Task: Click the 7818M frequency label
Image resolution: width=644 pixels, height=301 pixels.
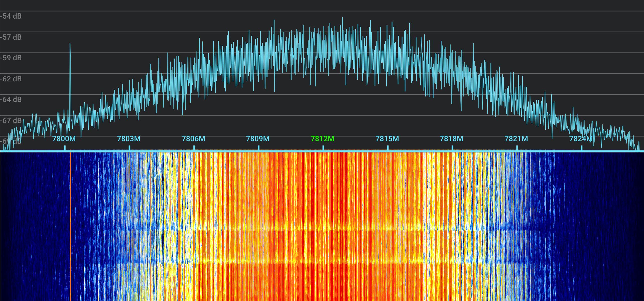Action: [x=452, y=139]
